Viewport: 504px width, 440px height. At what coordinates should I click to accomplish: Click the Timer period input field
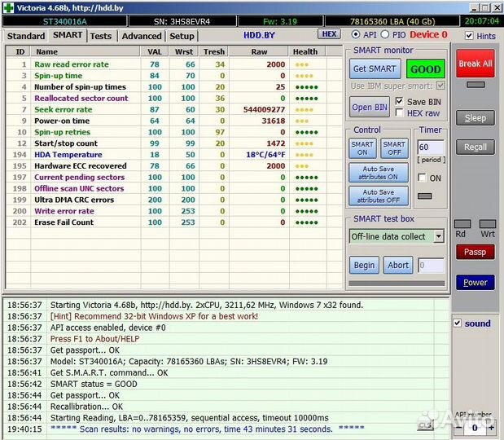click(429, 147)
